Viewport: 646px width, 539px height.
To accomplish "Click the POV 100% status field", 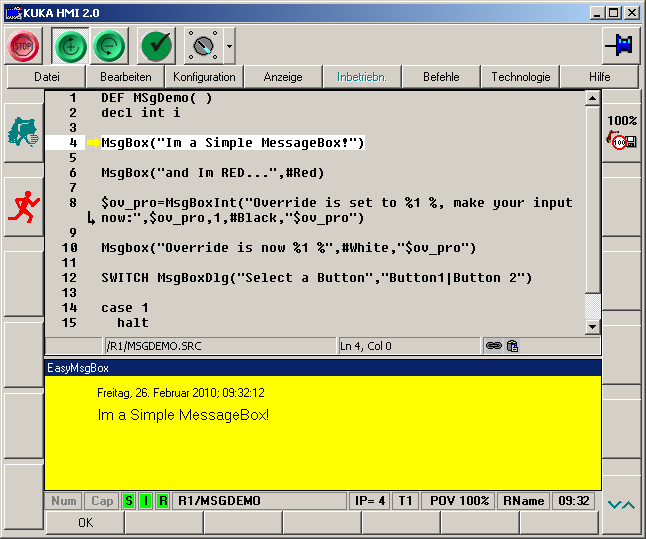I will [x=458, y=500].
